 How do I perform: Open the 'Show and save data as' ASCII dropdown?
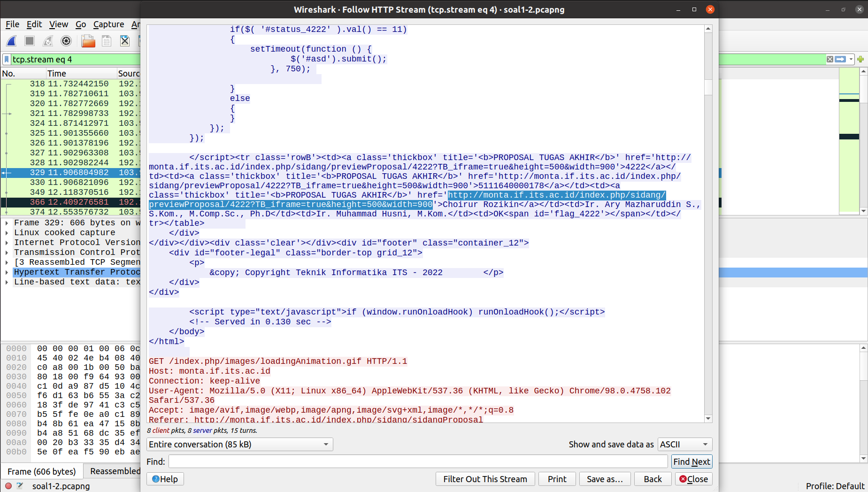click(x=685, y=444)
